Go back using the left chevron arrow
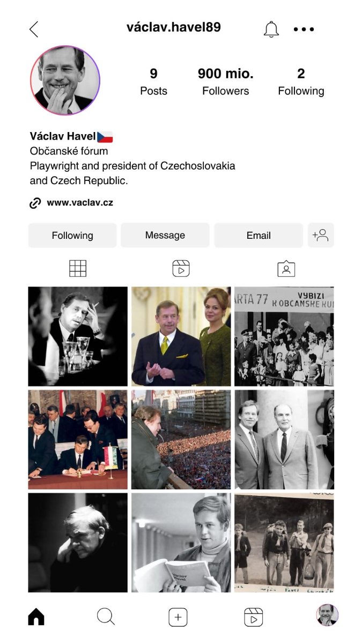The image size is (362, 644). pos(34,29)
